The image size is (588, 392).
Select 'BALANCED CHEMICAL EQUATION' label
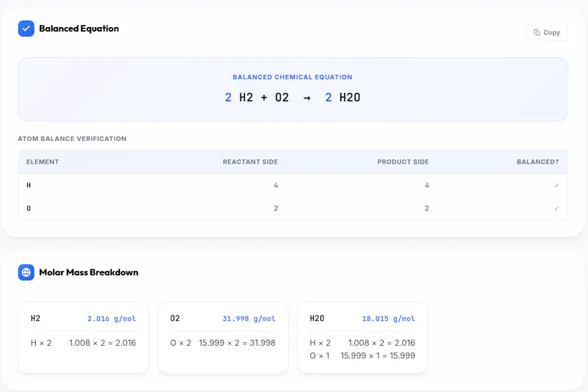(x=293, y=77)
